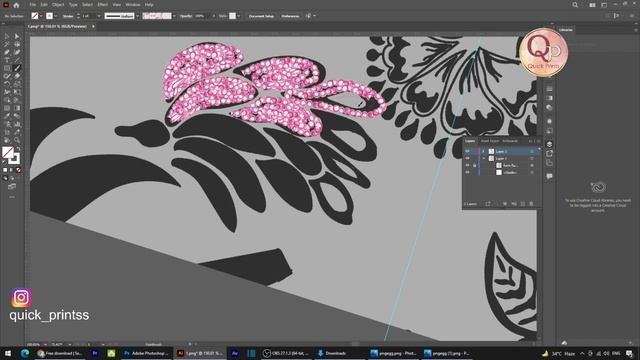The height and width of the screenshot is (360, 640).
Task: Hide the locked third sublayer
Action: coord(468,165)
